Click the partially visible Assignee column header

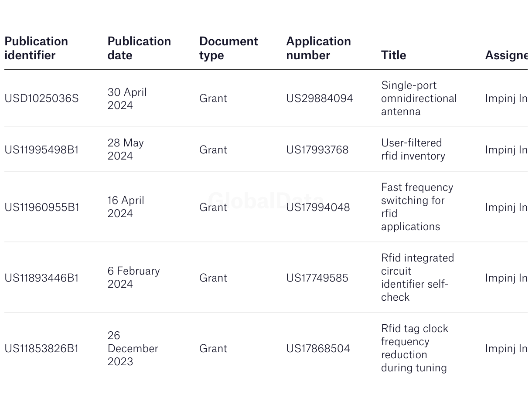point(506,55)
